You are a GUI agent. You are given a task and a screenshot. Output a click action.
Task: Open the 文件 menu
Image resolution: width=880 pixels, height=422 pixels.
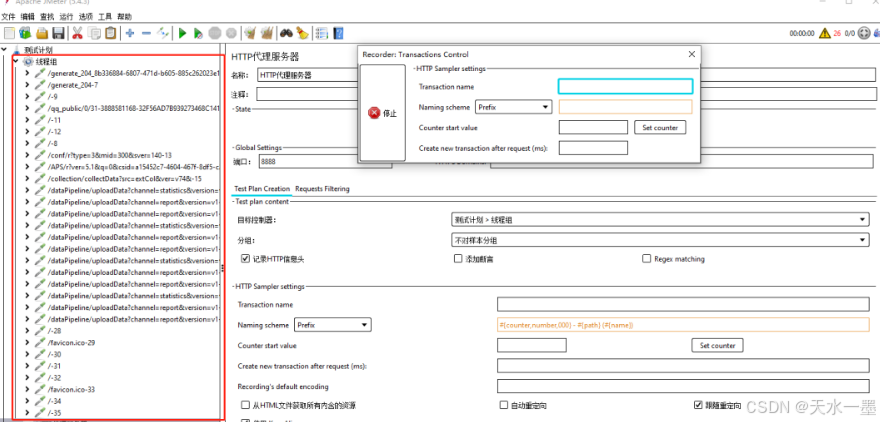(x=8, y=17)
